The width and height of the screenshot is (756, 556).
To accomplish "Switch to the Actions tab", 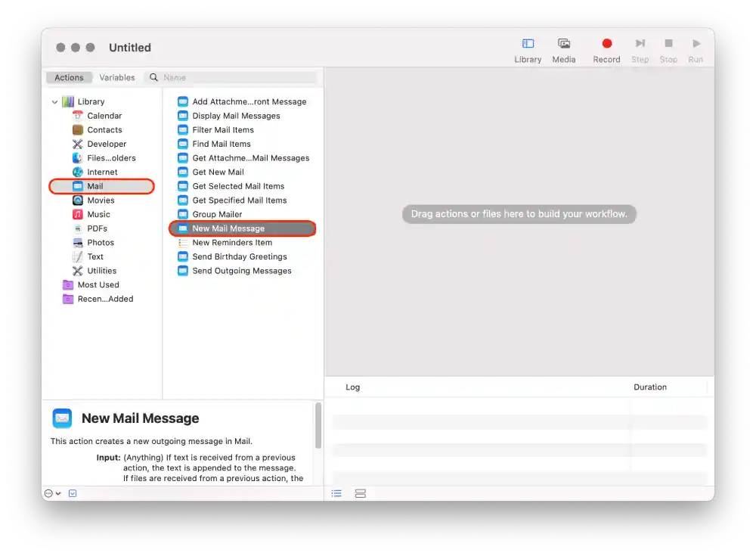I will (69, 77).
